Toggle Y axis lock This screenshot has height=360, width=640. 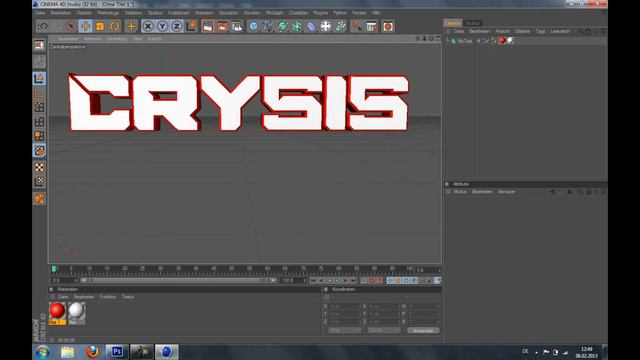click(162, 27)
